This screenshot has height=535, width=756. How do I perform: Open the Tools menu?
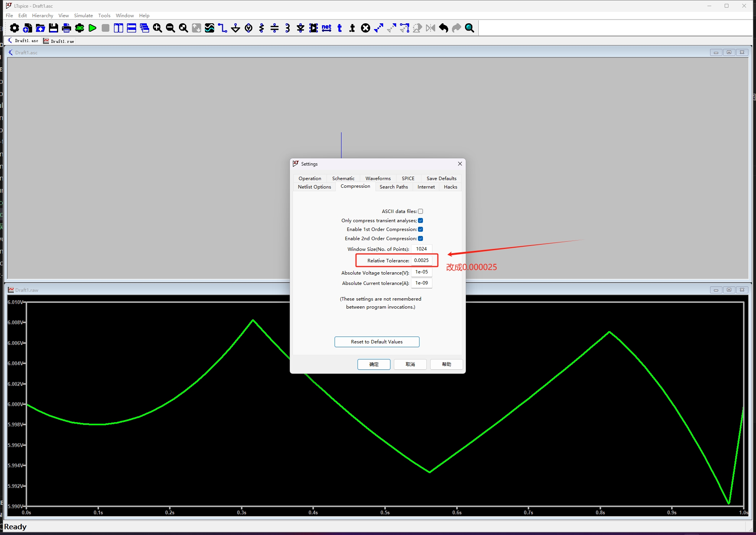pos(104,16)
